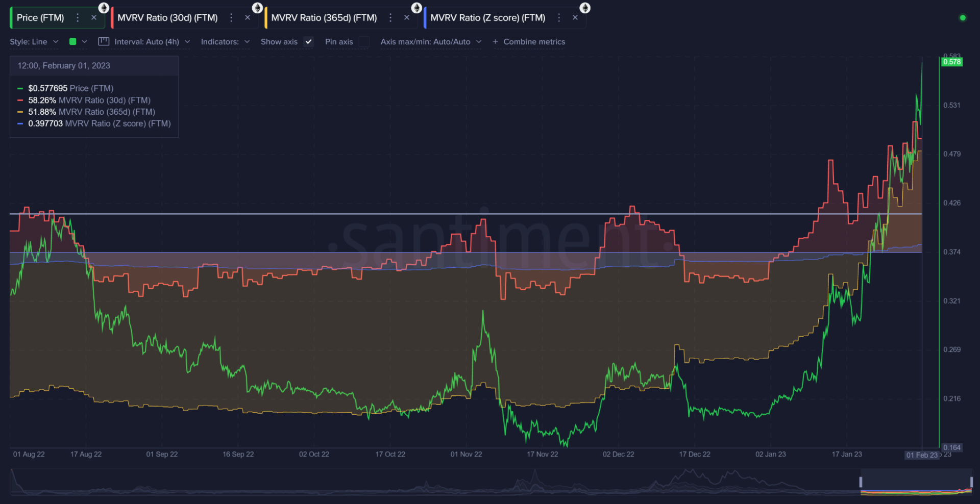The height and width of the screenshot is (504, 980).
Task: Toggle the Price (FTM) legend entry
Action: (x=71, y=88)
